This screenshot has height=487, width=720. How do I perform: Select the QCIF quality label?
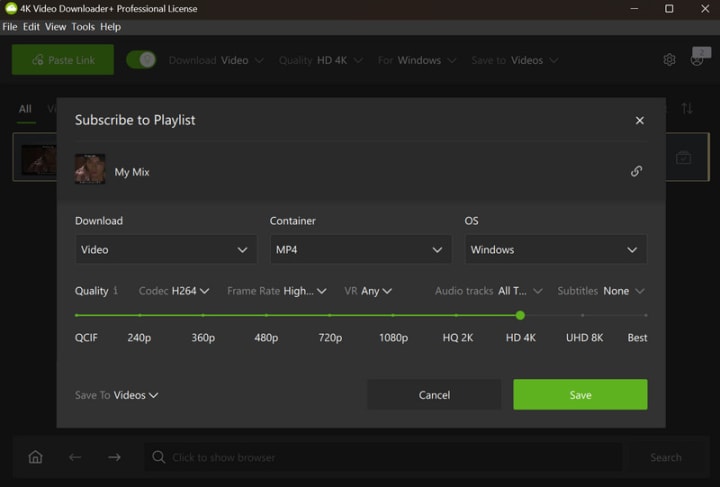(86, 338)
